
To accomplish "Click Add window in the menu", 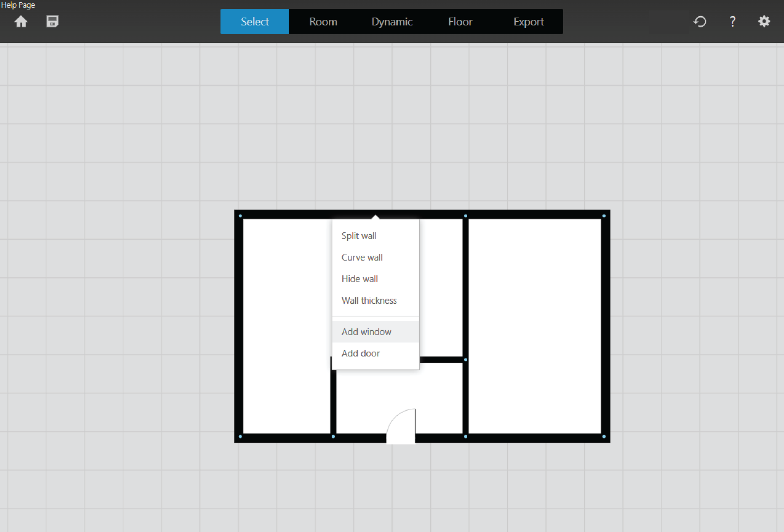I will pos(366,332).
